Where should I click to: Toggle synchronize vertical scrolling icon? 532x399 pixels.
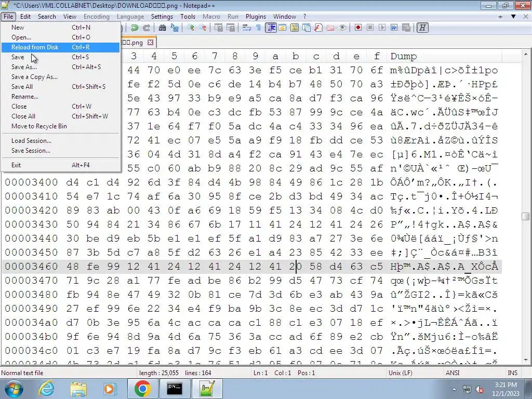[219, 28]
